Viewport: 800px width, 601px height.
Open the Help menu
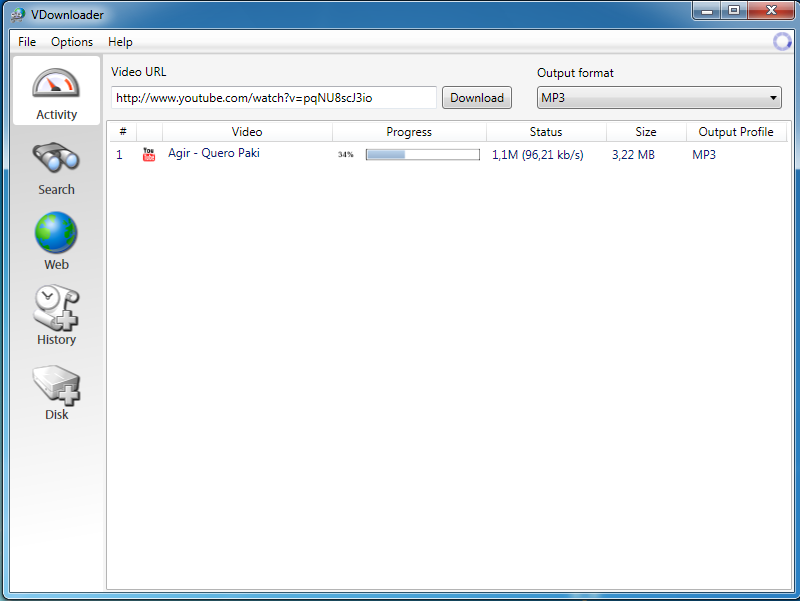[120, 42]
